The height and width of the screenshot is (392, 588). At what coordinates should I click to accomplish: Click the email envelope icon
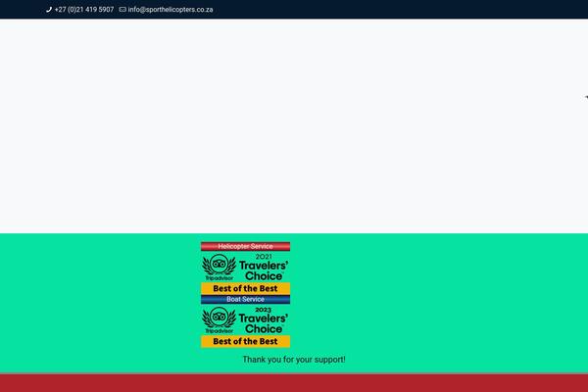(122, 10)
